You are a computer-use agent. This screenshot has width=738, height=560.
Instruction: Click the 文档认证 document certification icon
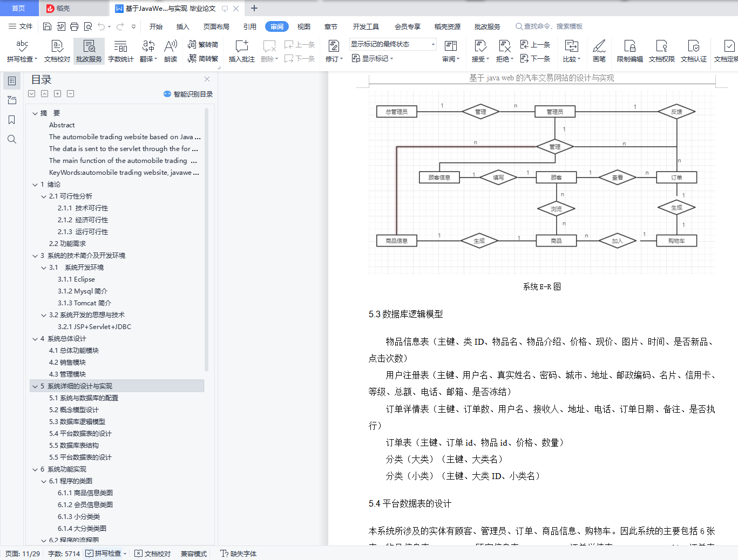[694, 46]
